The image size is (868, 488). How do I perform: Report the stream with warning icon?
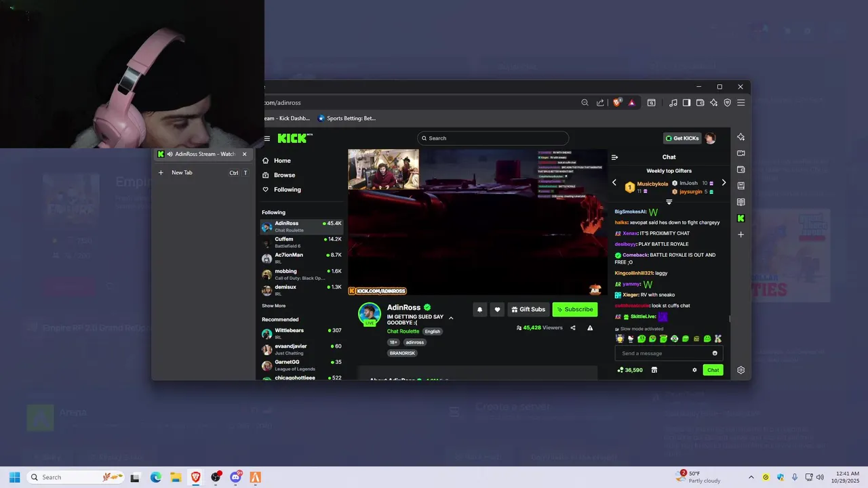(590, 328)
